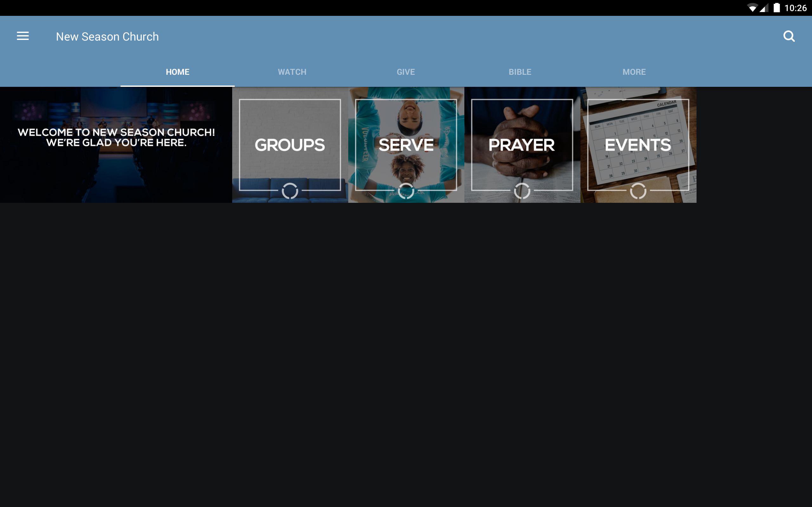Tap the circle icon below SERVE
This screenshot has height=507, width=812.
pos(406,191)
